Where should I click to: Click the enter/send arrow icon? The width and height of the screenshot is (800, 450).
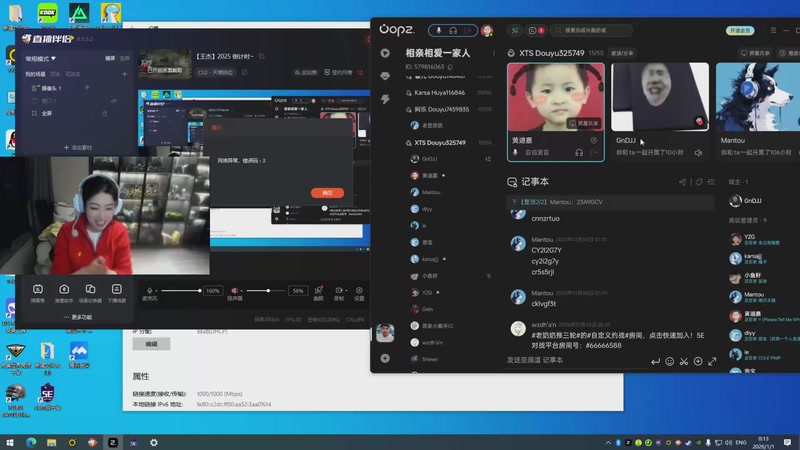[655, 361]
